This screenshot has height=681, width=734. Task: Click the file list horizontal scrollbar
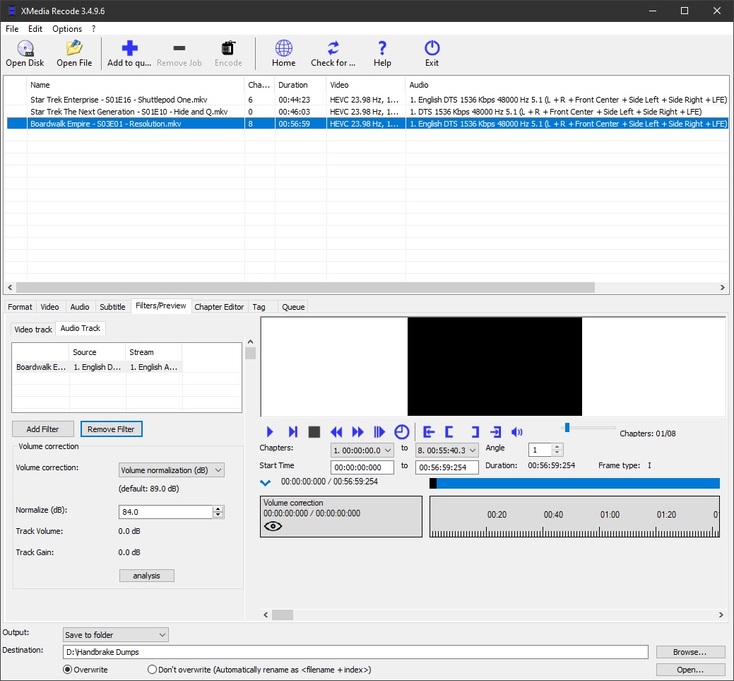[x=305, y=287]
